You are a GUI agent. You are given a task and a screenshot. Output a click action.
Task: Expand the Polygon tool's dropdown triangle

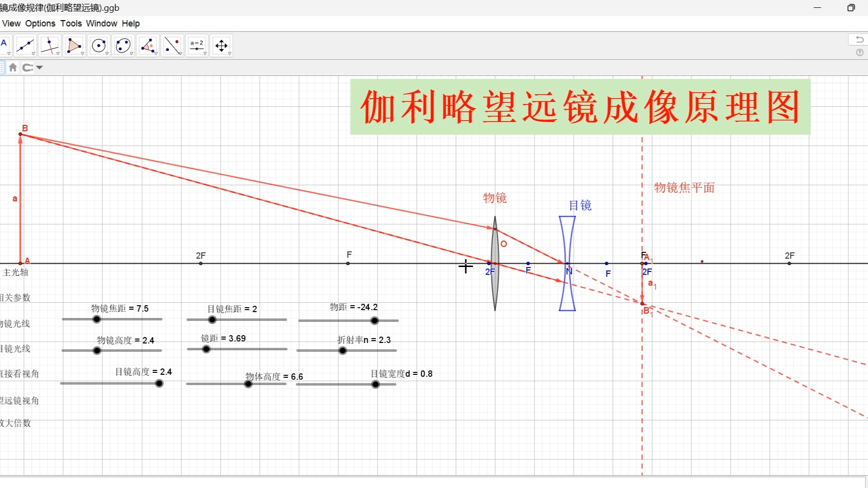82,53
